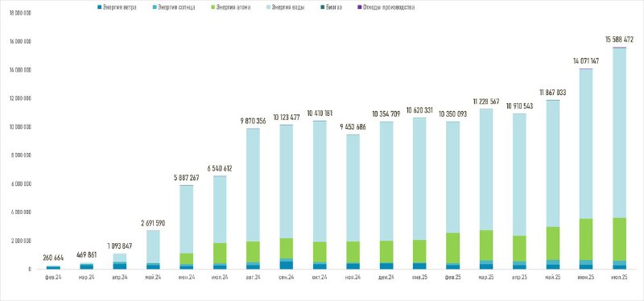Click the авг.24 bar's water energy segment
Image resolution: width=644 pixels, height=301 pixels.
pos(253,185)
